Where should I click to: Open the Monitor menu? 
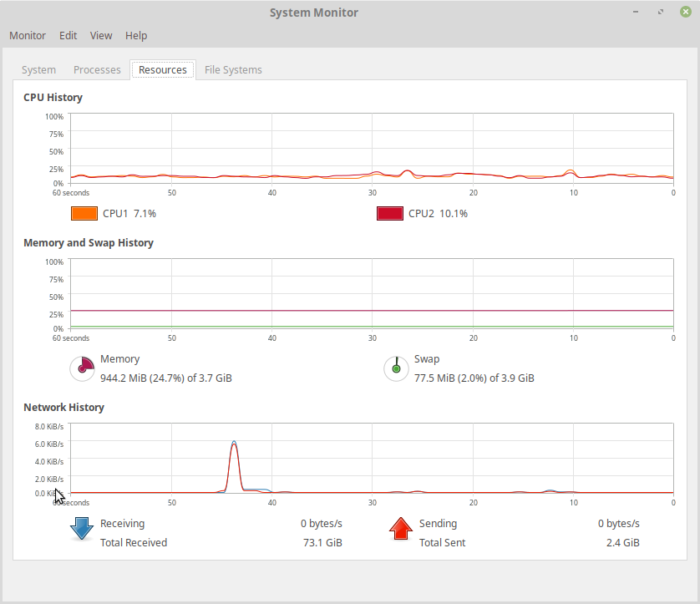click(x=28, y=35)
